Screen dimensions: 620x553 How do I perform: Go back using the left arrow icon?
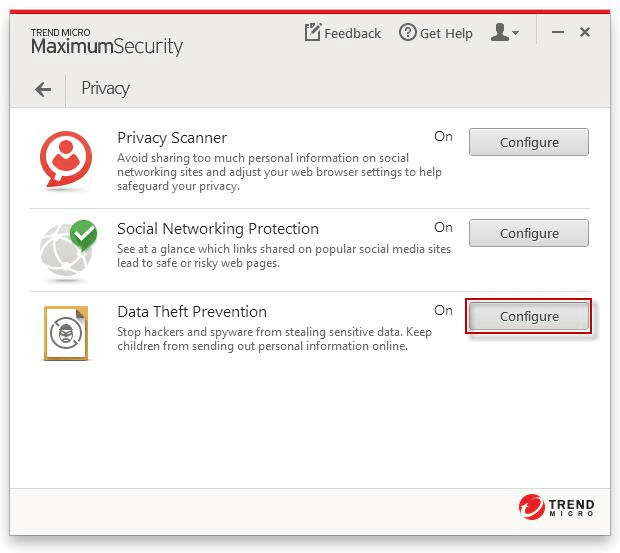43,89
